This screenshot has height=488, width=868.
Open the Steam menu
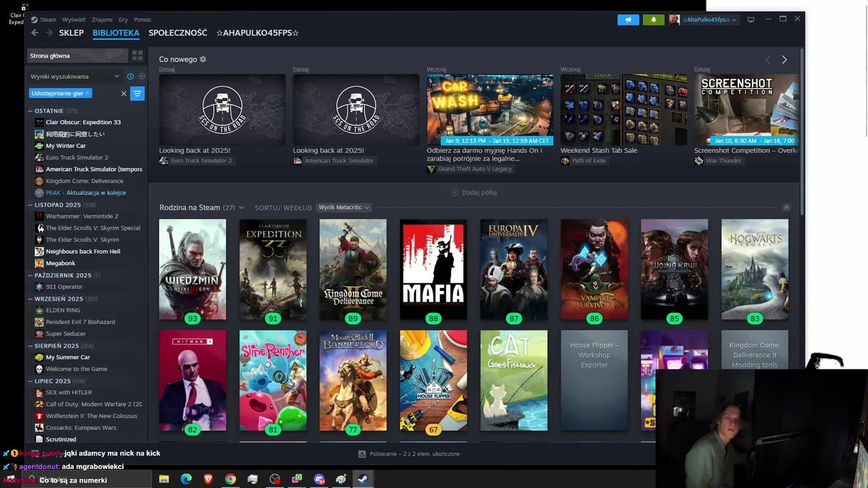pos(43,20)
